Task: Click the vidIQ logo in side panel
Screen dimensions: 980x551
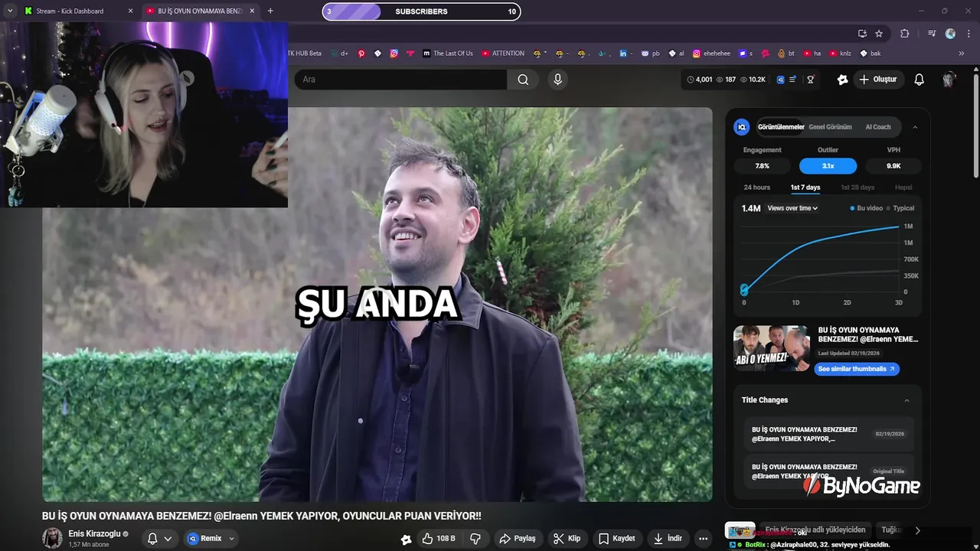Action: tap(741, 127)
